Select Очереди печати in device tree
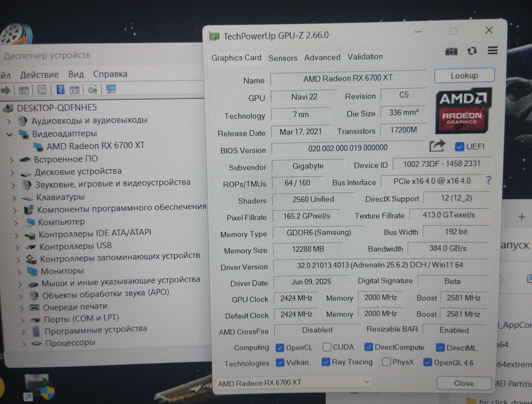532x404 pixels. click(75, 307)
